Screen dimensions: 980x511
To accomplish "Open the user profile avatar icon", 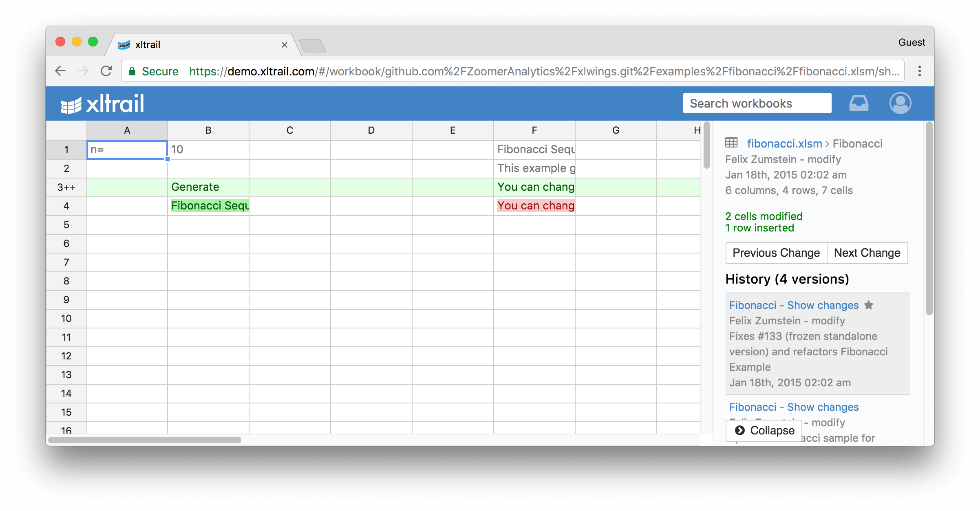I will pos(900,103).
